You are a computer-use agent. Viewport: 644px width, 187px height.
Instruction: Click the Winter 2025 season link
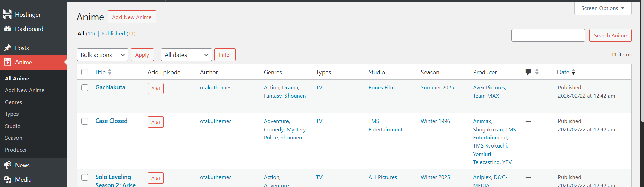click(435, 177)
